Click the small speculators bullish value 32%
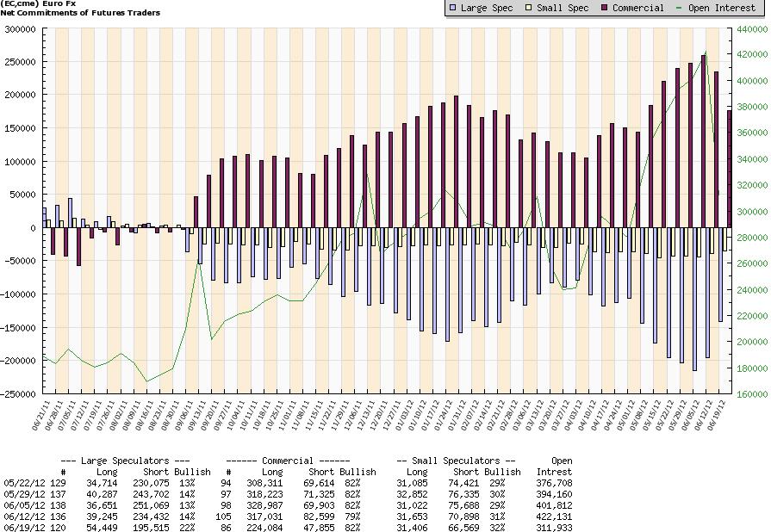This screenshot has width=771, height=532. [497, 528]
